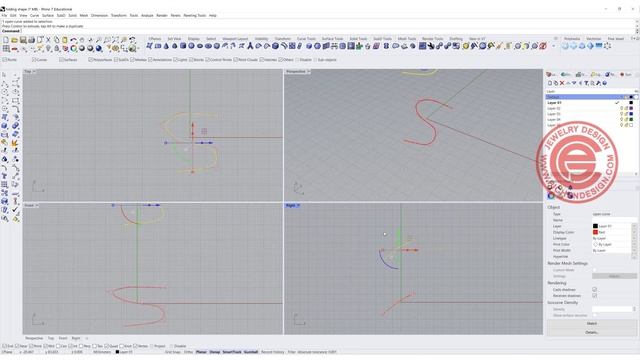Screen dimensions: 640x360
Task: Toggle the Quad osnap checkbox
Action: coord(107,346)
